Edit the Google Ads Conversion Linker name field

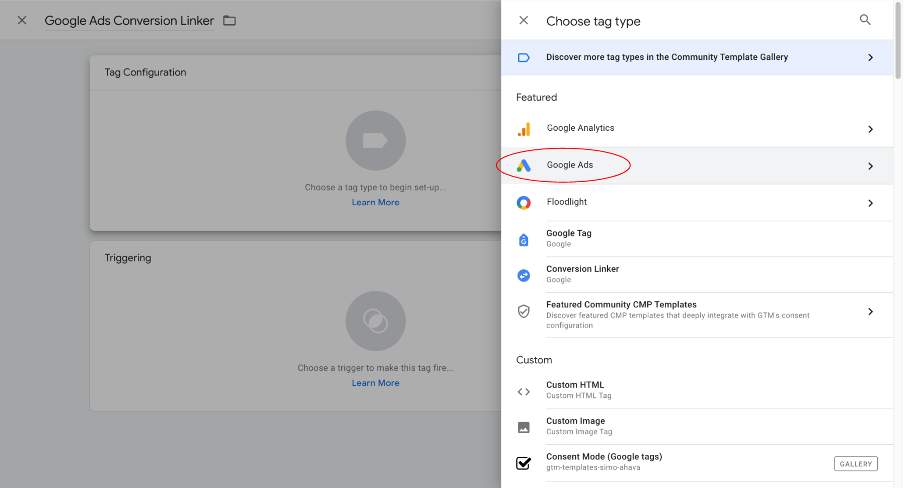pos(129,21)
